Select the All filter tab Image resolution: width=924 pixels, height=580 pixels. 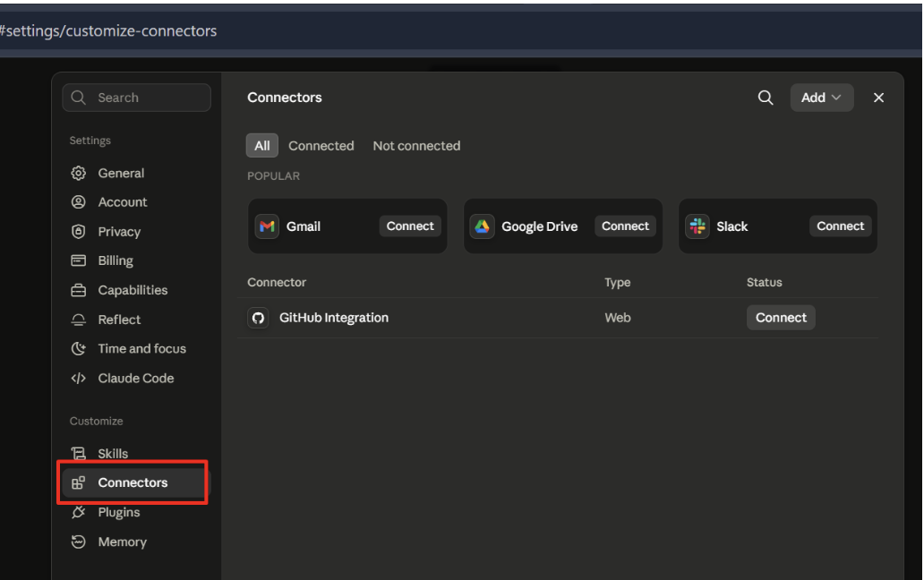(262, 145)
